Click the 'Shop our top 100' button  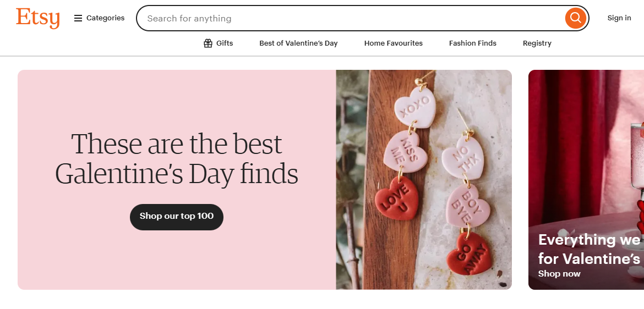177,217
